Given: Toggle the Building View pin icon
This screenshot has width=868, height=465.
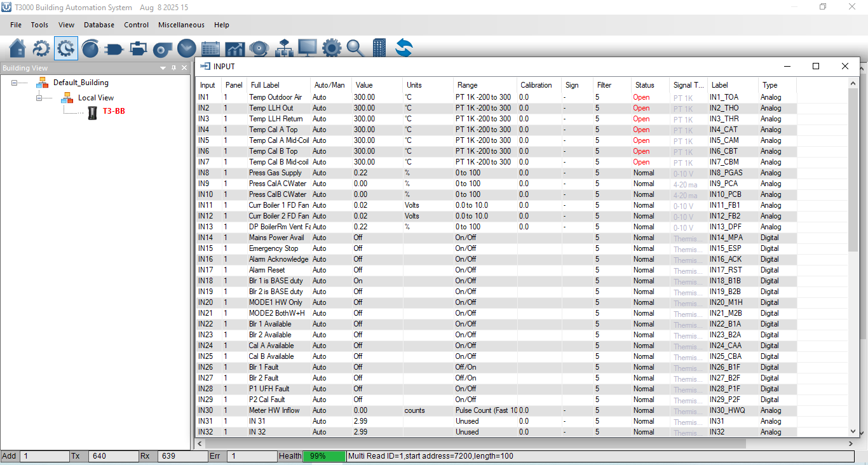Looking at the screenshot, I should coord(174,68).
